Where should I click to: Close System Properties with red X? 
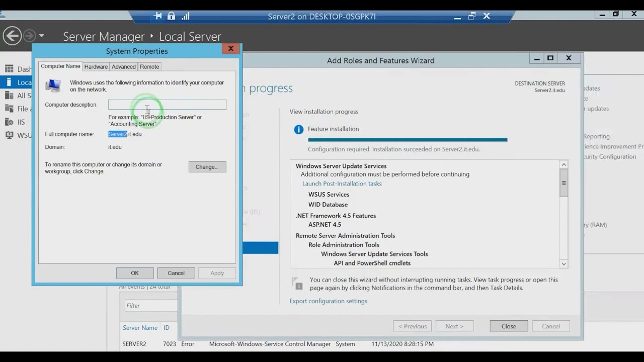230,49
